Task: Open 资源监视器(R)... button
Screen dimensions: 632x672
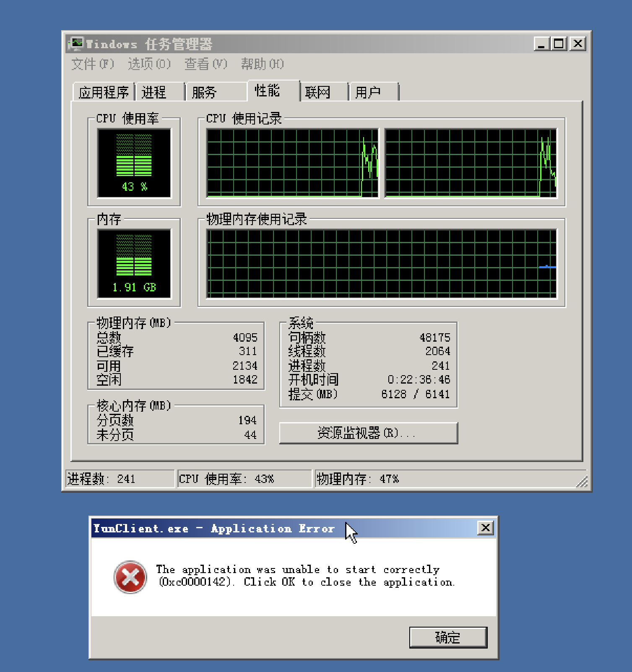Action: pyautogui.click(x=369, y=433)
